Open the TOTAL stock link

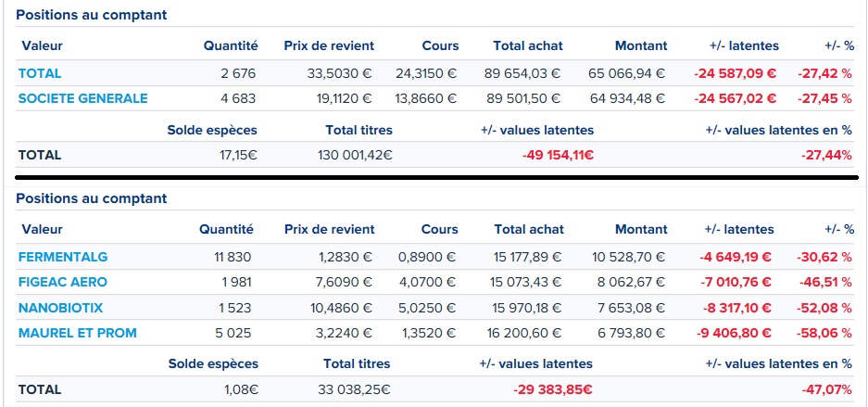[x=40, y=73]
